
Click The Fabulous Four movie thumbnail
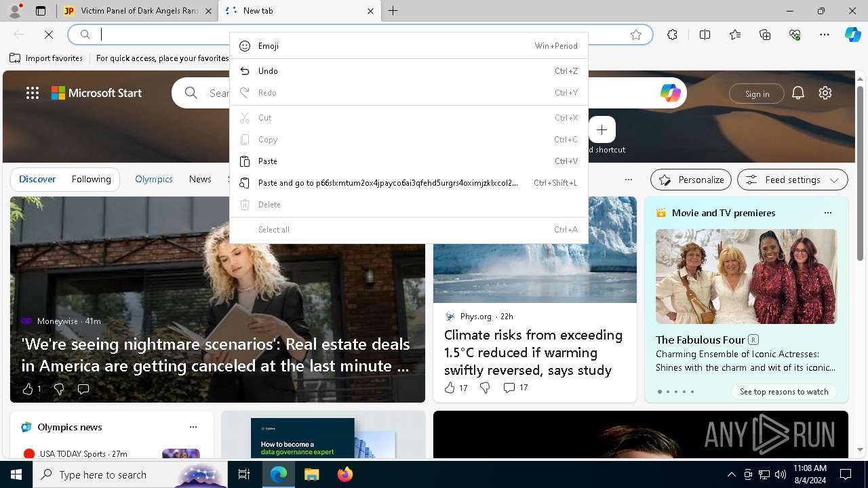click(746, 277)
